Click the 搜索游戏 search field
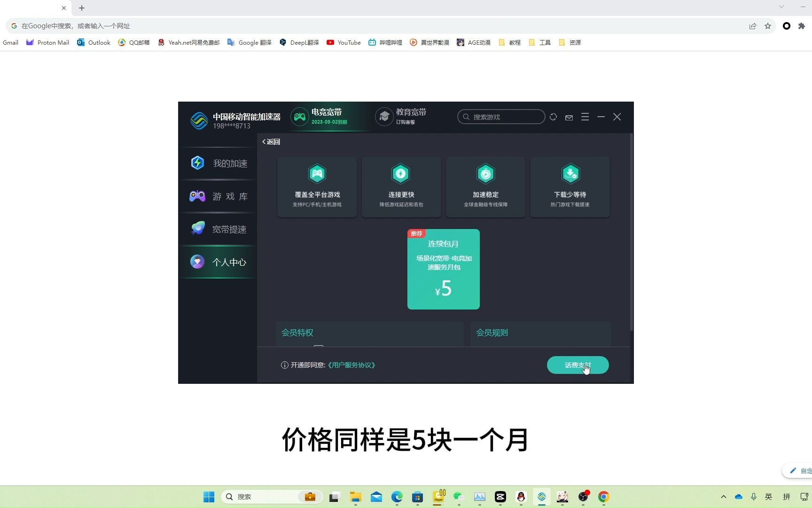This screenshot has height=508, width=812. [x=501, y=117]
